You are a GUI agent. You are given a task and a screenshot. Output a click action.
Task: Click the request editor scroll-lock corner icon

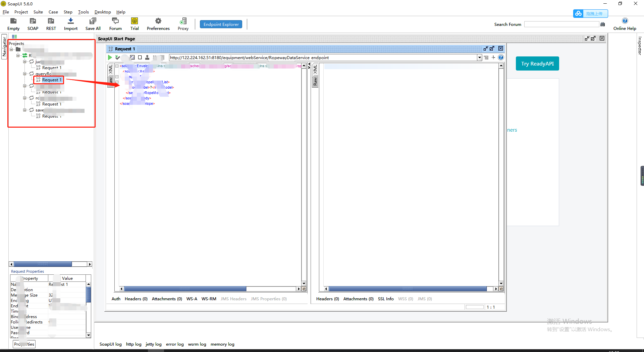304,289
